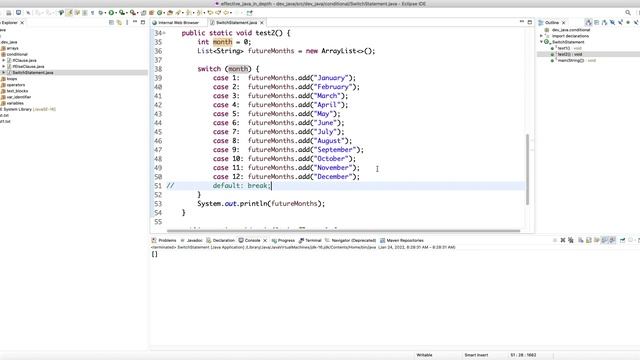
Task: Remove all terminated launches in Console
Action: click(x=571, y=240)
